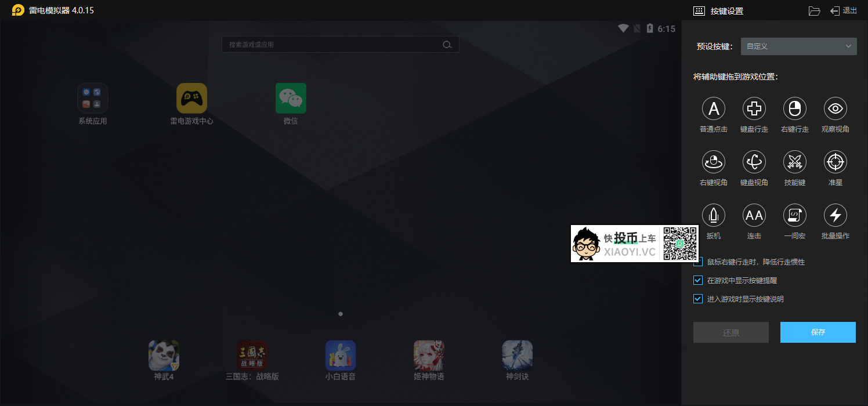This screenshot has width=868, height=406.
Task: Click the 搜索游戏或应用 search field
Action: (341, 45)
